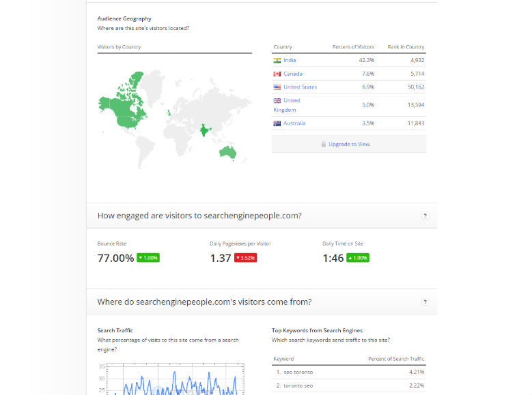Open the India country link

point(290,60)
